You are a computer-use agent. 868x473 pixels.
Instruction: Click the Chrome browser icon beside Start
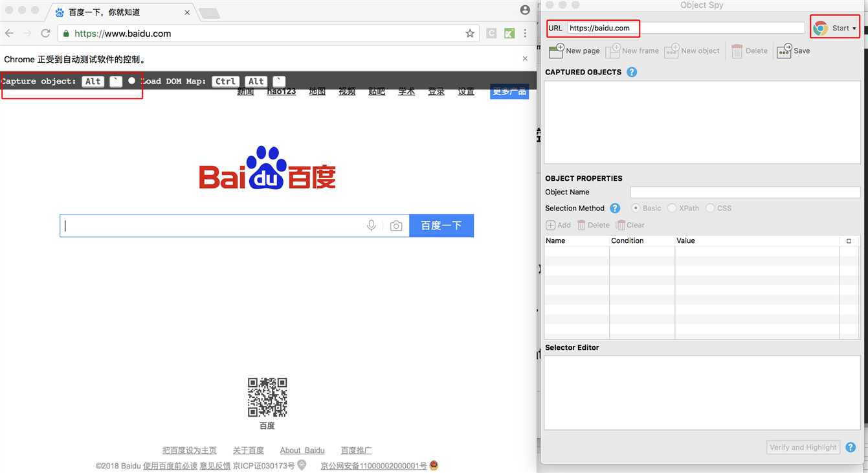click(x=820, y=28)
